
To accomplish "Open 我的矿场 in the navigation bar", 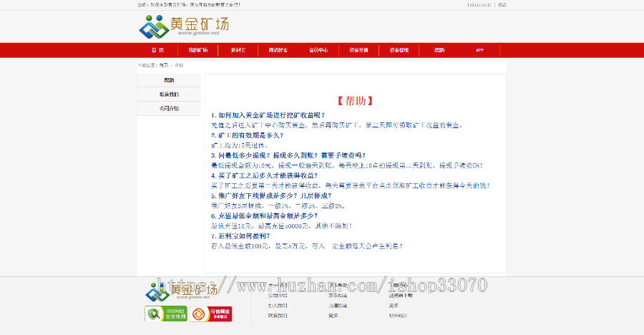I will pos(198,50).
